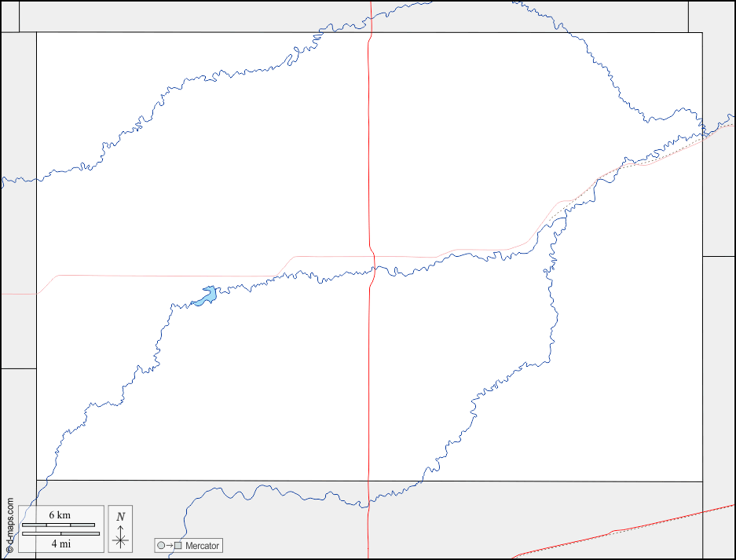This screenshot has height=560, width=736.
Task: Click the intersection of the red and pink roads
Action: click(x=372, y=256)
